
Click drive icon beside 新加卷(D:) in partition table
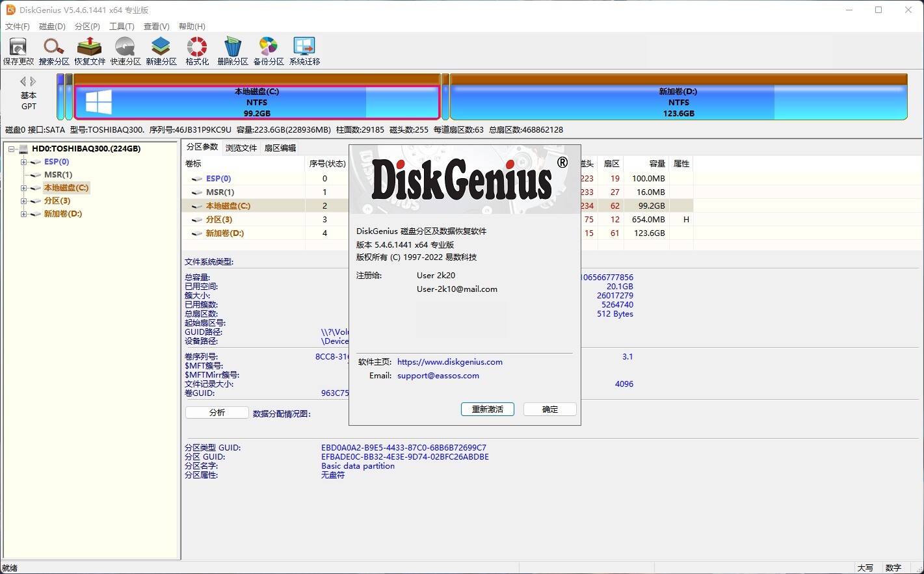click(197, 233)
